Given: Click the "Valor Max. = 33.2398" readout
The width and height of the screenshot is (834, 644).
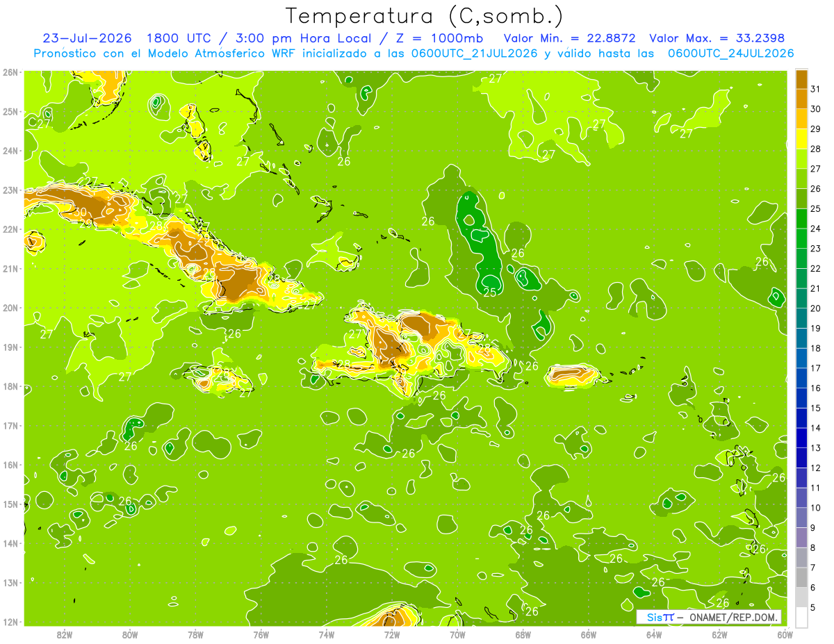Looking at the screenshot, I should pos(717,38).
